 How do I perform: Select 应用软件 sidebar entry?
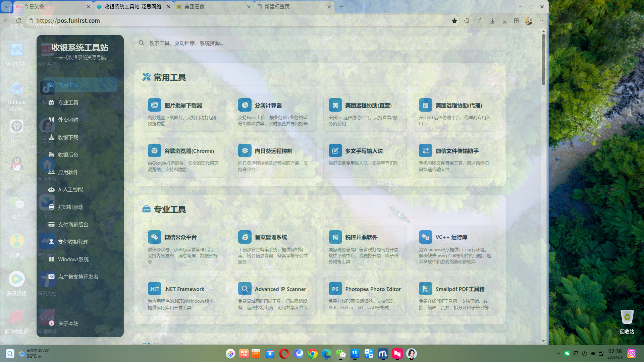click(x=80, y=172)
